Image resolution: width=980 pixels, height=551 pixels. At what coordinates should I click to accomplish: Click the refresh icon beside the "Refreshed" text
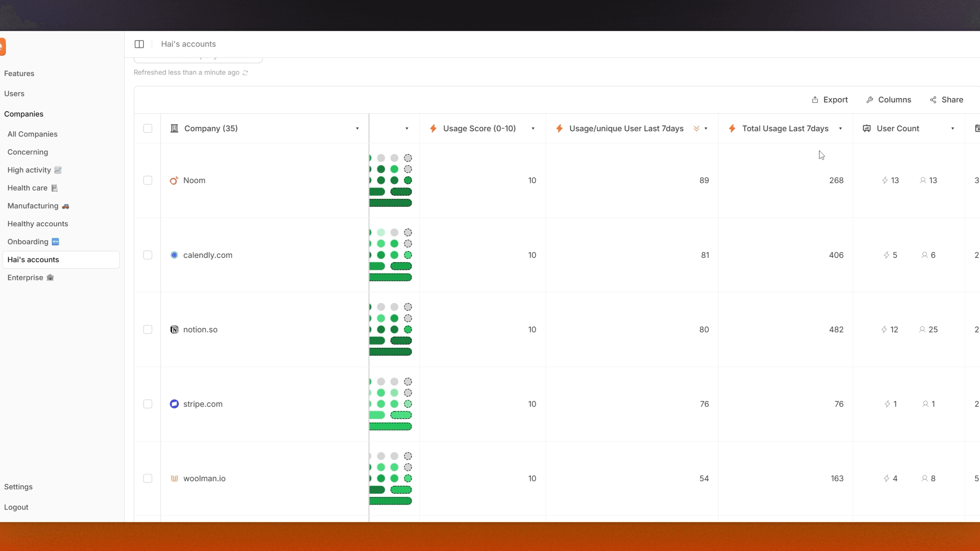245,73
